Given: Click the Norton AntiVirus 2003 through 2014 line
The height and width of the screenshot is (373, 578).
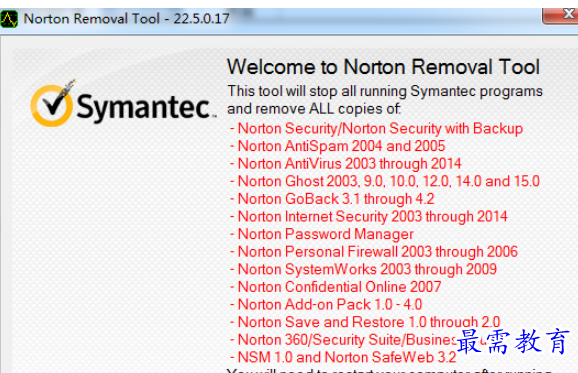Looking at the screenshot, I should pos(346,164).
